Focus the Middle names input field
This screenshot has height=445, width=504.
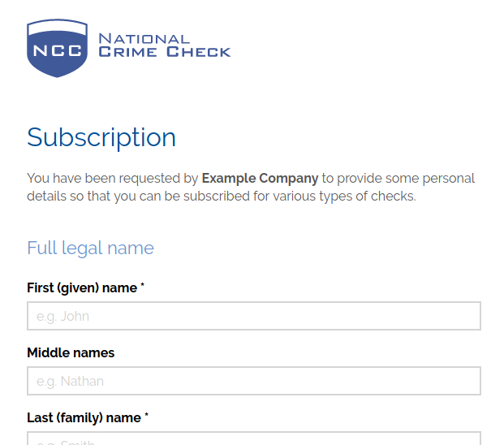[x=254, y=381]
